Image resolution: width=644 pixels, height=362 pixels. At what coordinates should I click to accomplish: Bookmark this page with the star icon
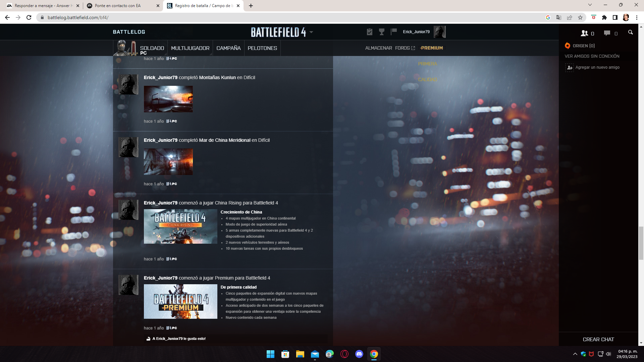click(580, 17)
